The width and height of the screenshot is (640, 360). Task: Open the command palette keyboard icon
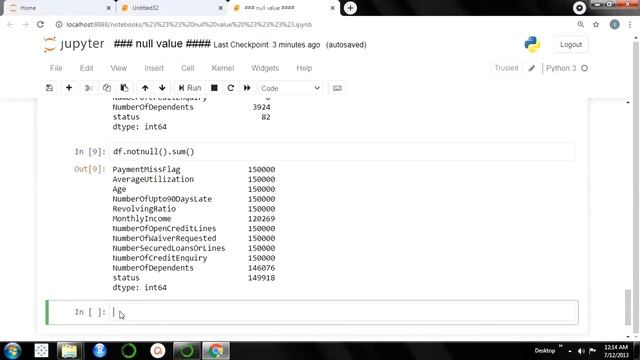pos(337,88)
